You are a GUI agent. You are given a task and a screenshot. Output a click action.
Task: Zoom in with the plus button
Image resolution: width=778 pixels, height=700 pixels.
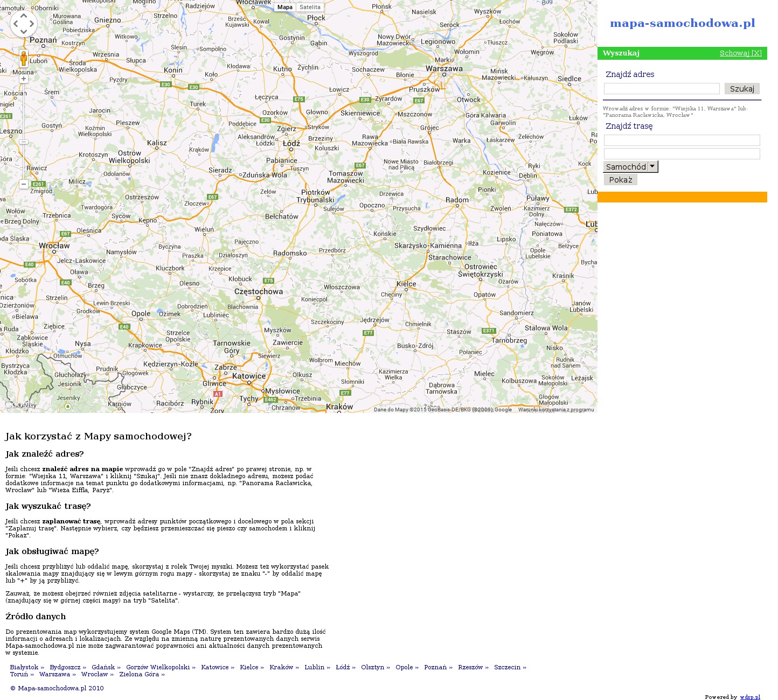(x=24, y=79)
